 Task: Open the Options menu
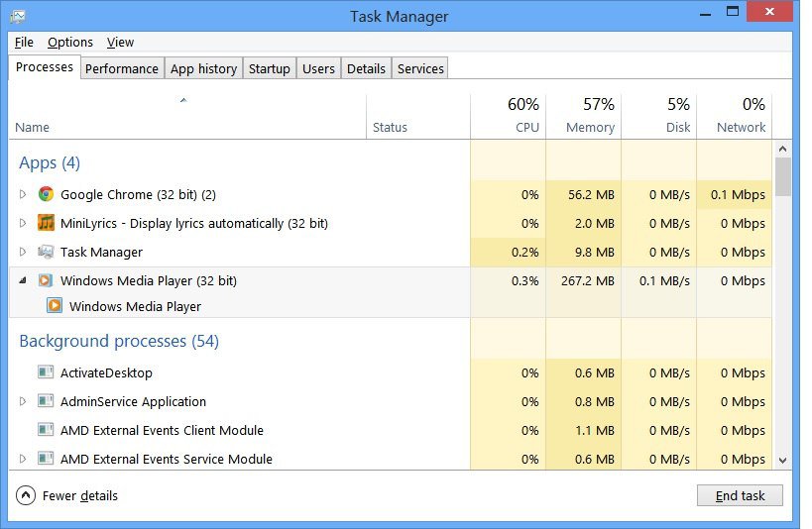click(70, 42)
